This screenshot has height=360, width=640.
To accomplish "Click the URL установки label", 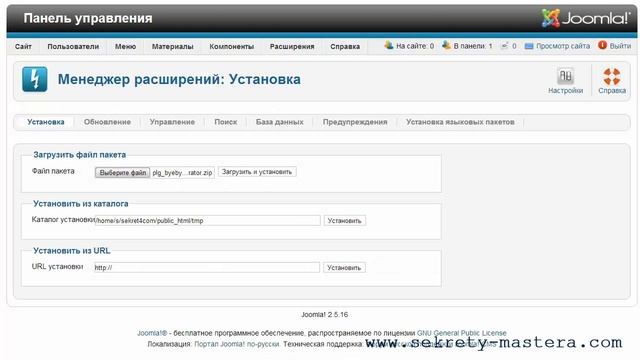I will click(x=58, y=267).
